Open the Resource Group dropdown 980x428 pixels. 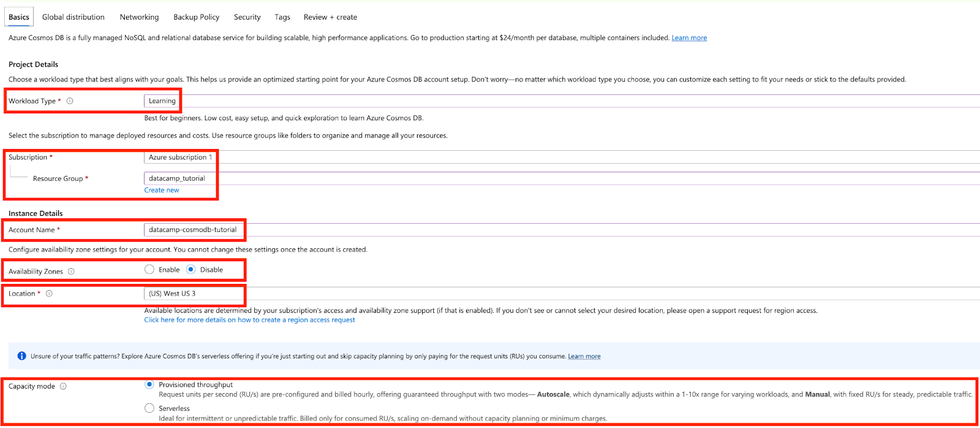point(562,178)
